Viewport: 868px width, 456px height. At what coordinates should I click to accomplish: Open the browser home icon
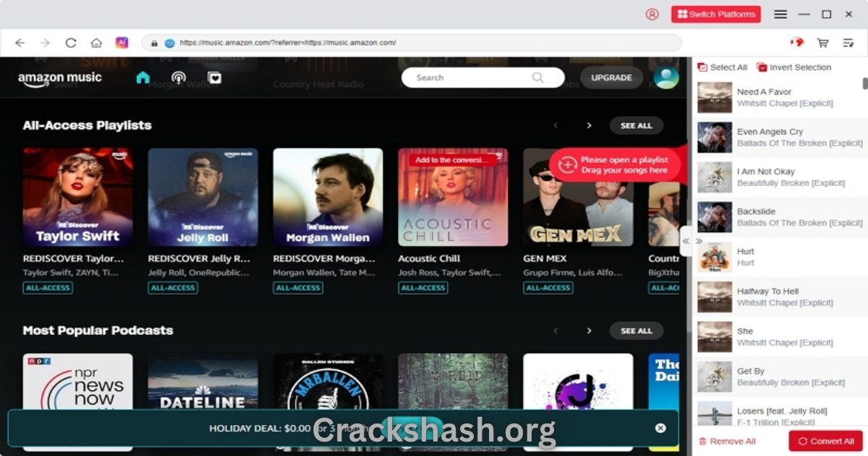(96, 43)
